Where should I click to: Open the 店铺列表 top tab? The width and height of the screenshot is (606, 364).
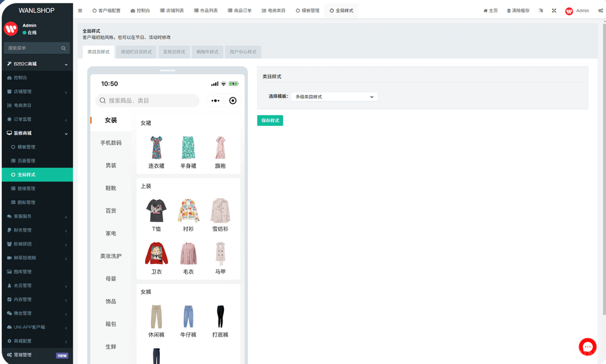point(172,11)
